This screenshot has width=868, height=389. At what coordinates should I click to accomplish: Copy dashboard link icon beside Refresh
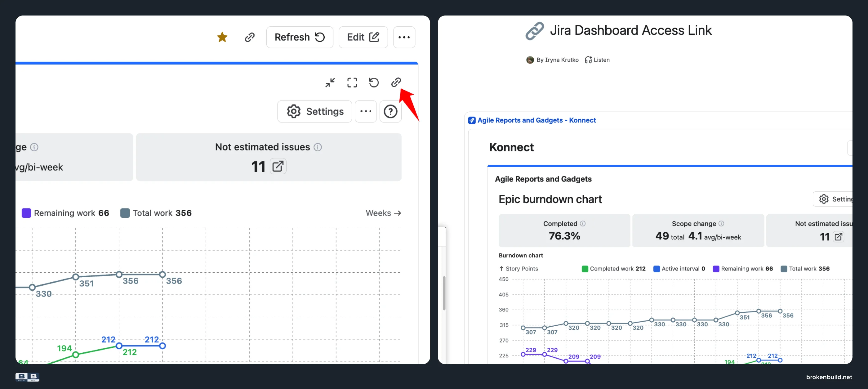250,37
